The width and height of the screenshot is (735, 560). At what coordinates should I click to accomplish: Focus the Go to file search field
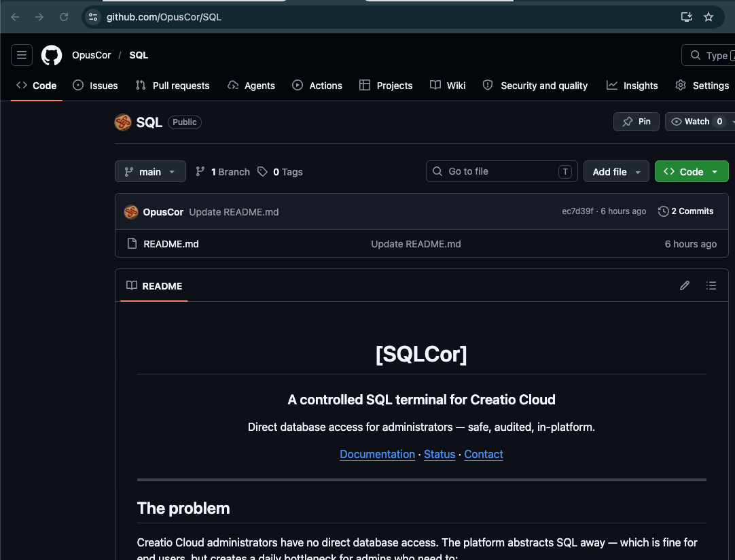tap(501, 171)
